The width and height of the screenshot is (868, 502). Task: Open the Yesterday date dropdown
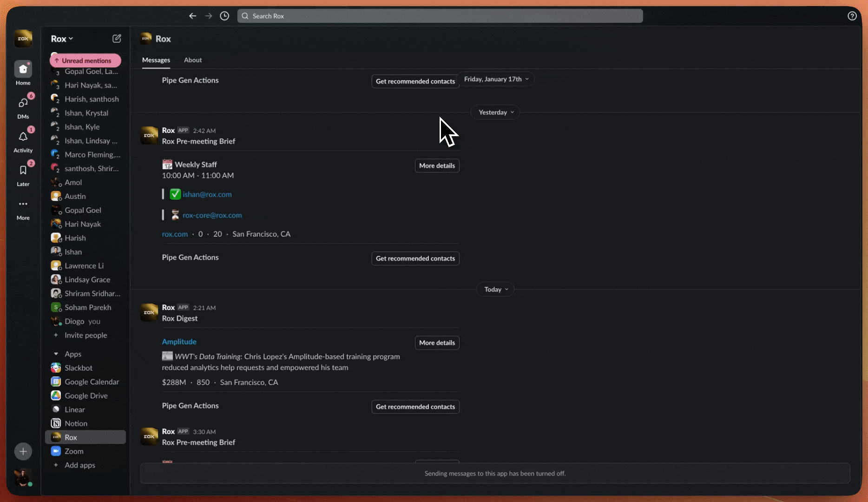pyautogui.click(x=495, y=112)
